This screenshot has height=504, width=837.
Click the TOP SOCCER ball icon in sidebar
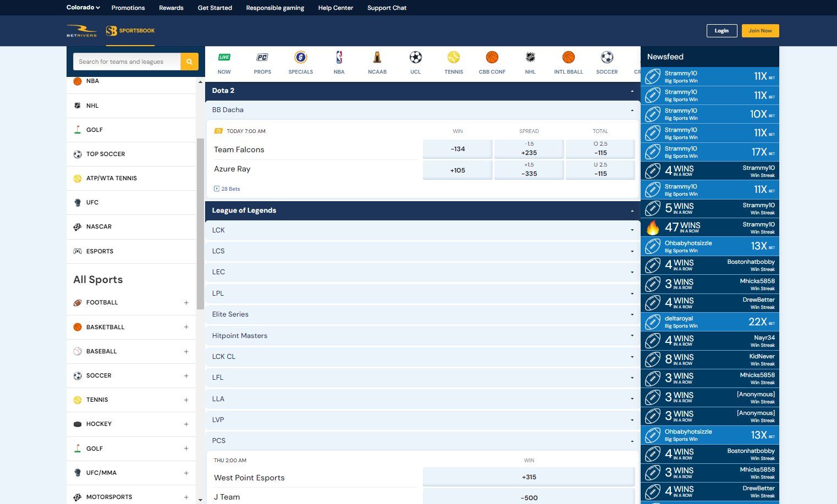point(78,154)
